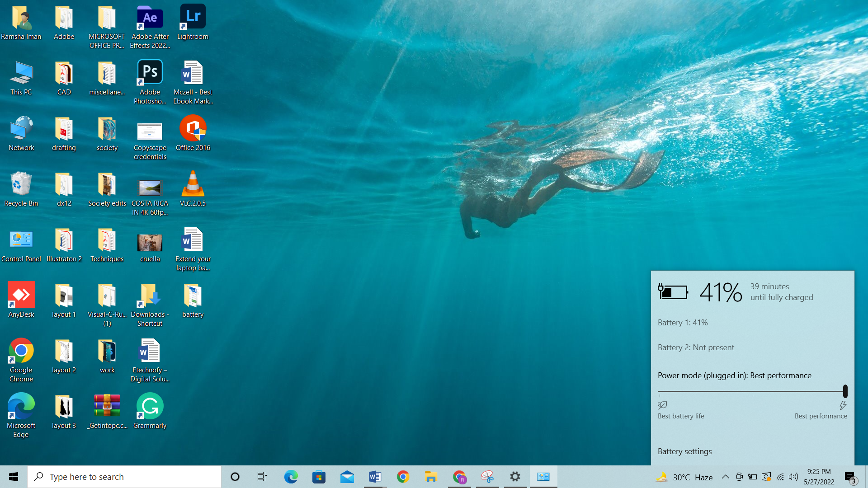The width and height of the screenshot is (868, 488).
Task: Click the Windows Start button
Action: [14, 477]
